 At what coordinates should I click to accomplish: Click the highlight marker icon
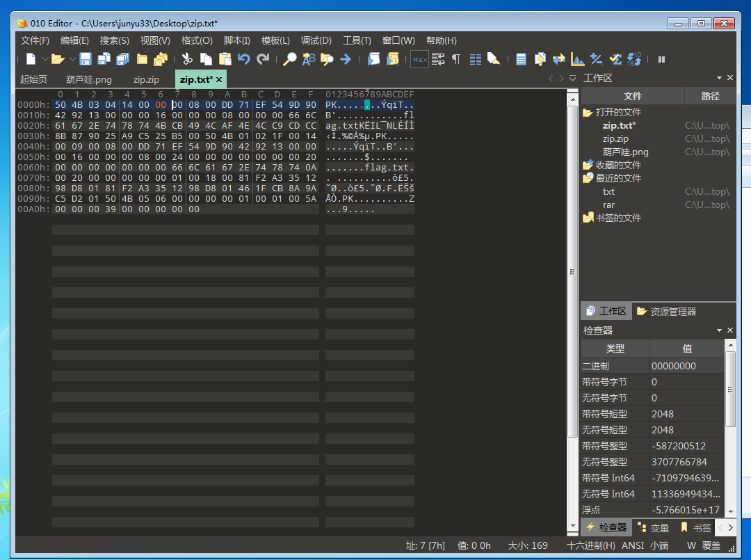click(x=493, y=59)
